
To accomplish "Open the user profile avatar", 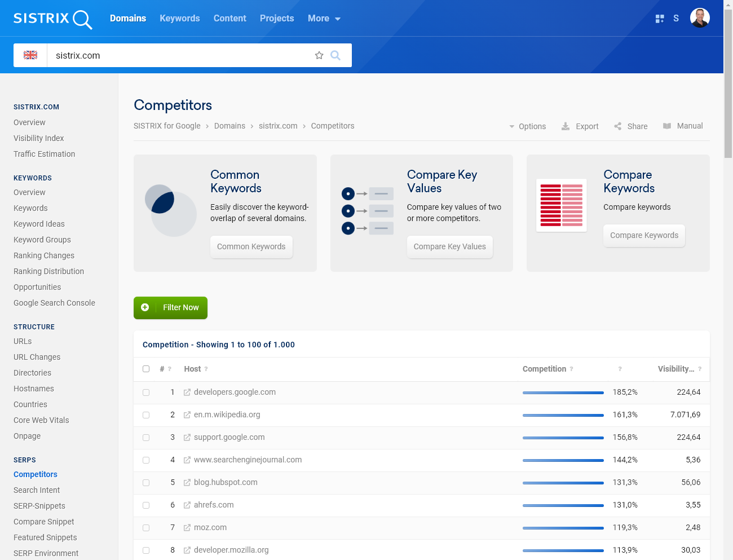I will point(700,18).
